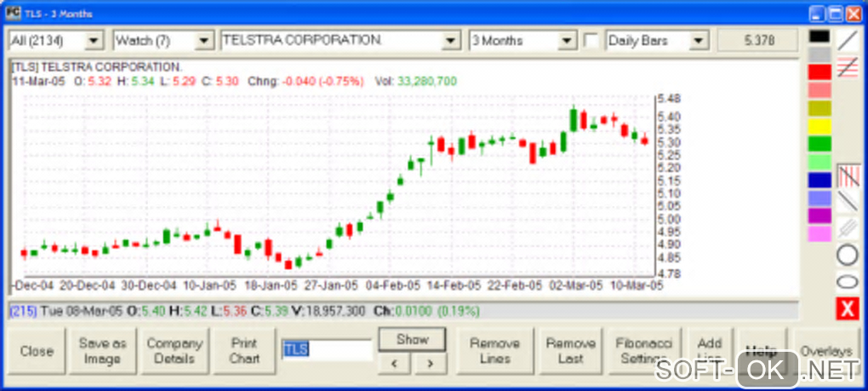Open the Daily Bars chart type dropdown
The image size is (868, 391).
[x=700, y=40]
